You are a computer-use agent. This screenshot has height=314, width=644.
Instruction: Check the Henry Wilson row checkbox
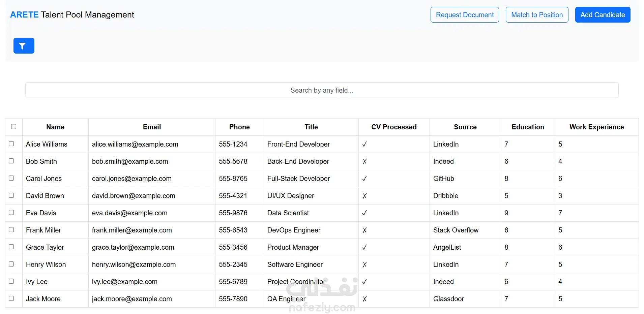tap(11, 264)
